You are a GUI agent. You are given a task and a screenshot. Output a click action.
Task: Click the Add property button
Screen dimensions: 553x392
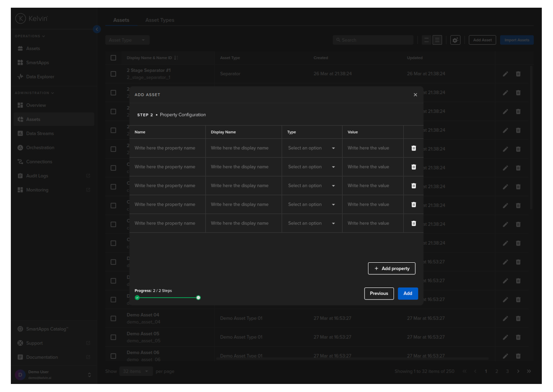[391, 268]
